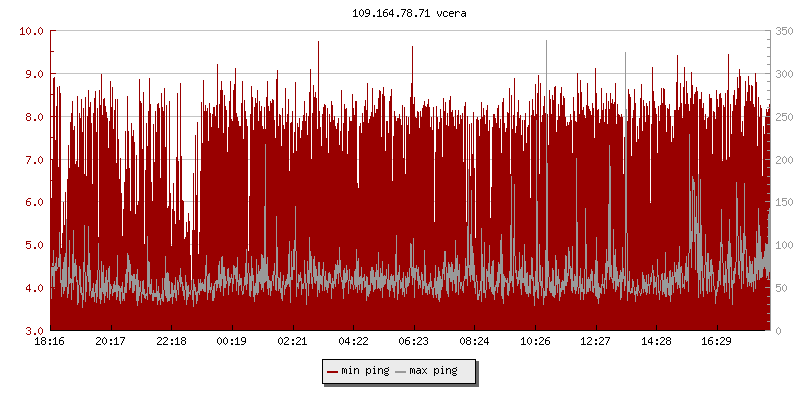The image size is (800, 400).
Task: Click the 20:17 time axis label
Action: [110, 342]
